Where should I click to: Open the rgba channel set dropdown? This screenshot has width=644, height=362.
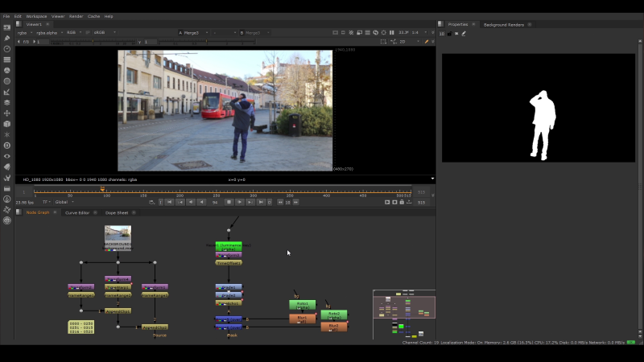pyautogui.click(x=25, y=32)
